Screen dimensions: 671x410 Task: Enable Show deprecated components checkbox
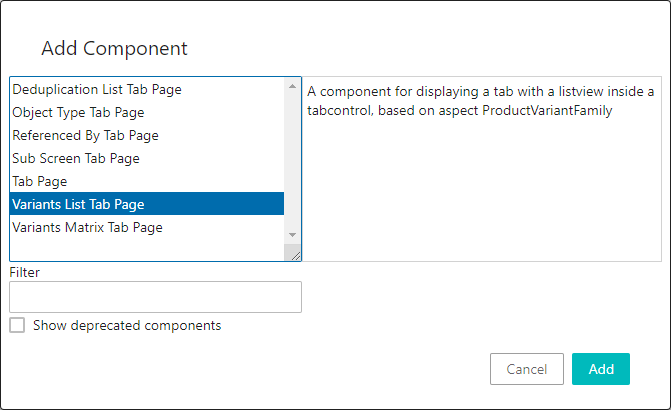pos(17,325)
